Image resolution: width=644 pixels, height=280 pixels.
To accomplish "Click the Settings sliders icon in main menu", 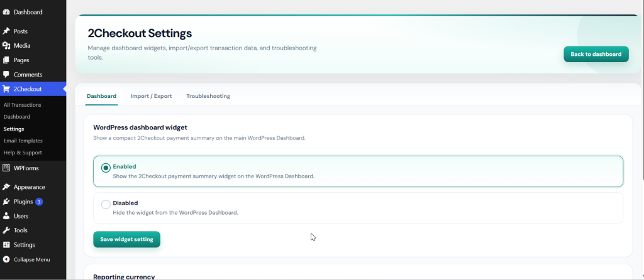I will (x=6, y=245).
